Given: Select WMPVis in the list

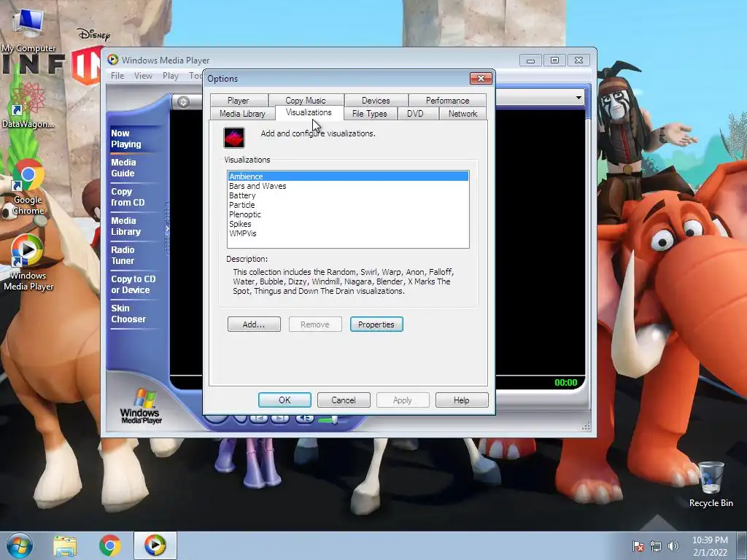Looking at the screenshot, I should click(348, 233).
